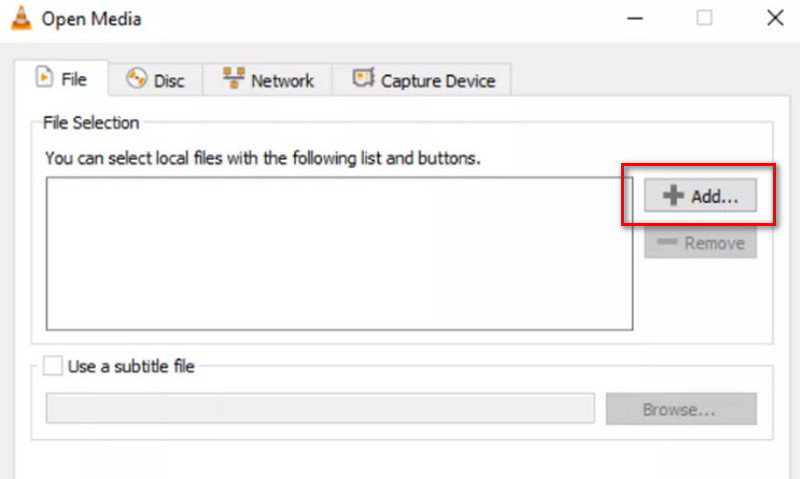This screenshot has width=800, height=479.
Task: Click the subtitle file path field
Action: pos(320,408)
